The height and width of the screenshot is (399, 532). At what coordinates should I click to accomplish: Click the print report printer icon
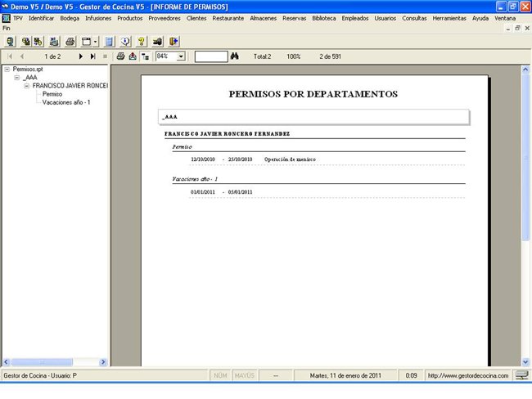coord(120,56)
